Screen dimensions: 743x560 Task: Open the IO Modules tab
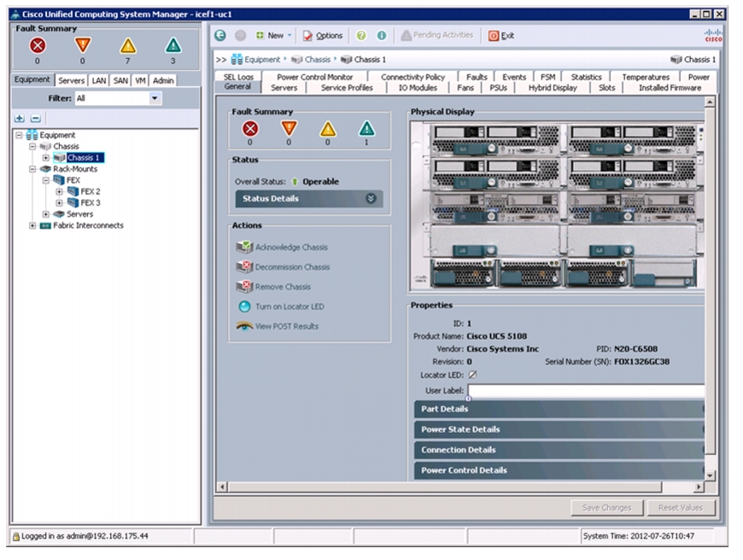tap(418, 88)
